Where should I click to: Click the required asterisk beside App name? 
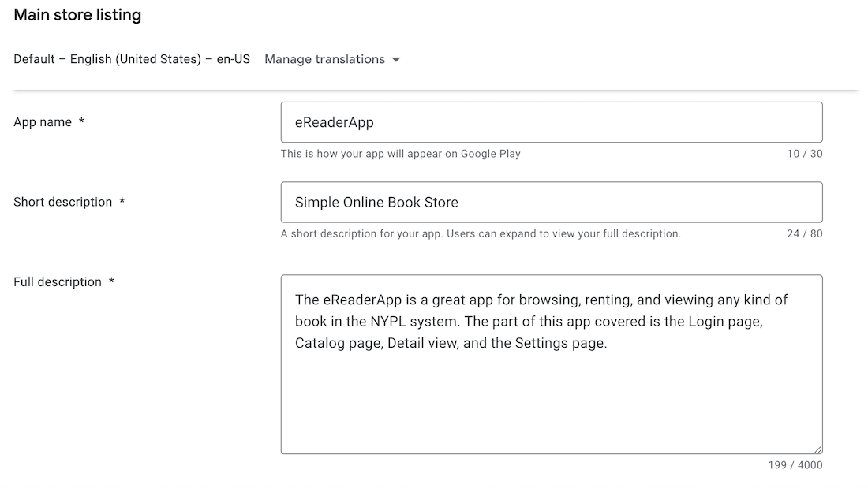pyautogui.click(x=81, y=122)
